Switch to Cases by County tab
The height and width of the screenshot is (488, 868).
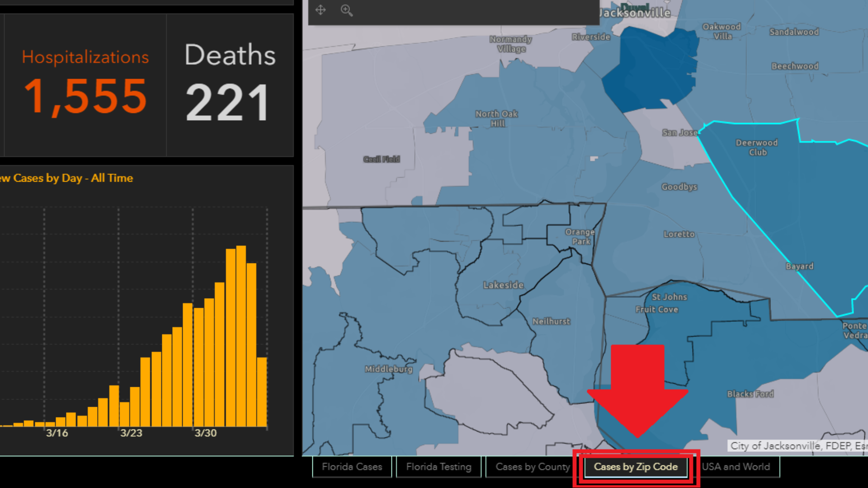coord(532,467)
